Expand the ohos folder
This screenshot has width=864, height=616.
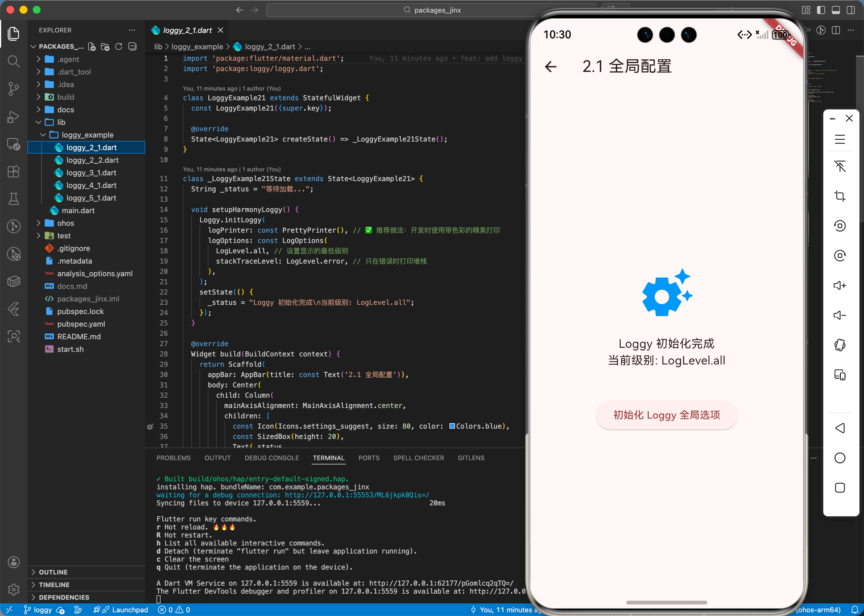coord(66,223)
